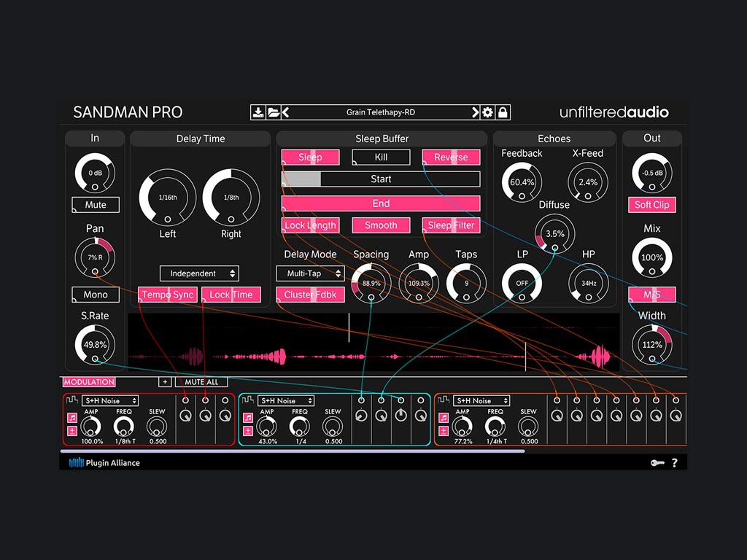This screenshot has height=560, width=747.
Task: Toggle the music-note sync icon on the orange modulator
Action: pos(443,418)
